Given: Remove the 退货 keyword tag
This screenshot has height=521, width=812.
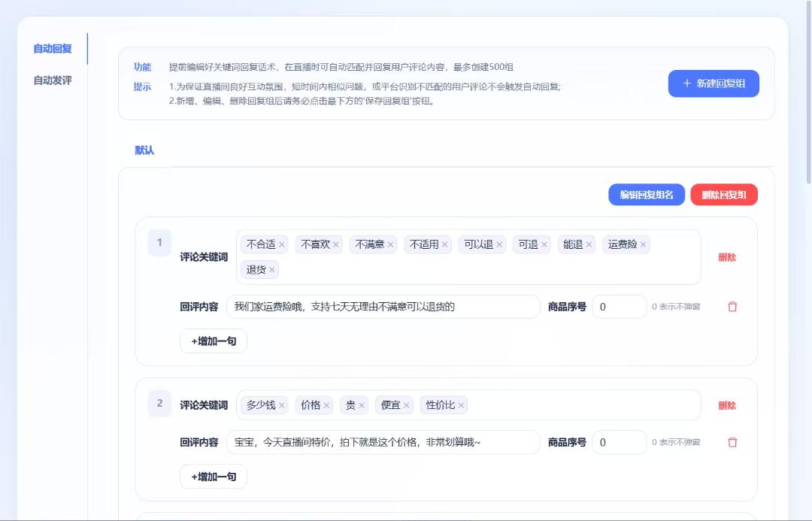Looking at the screenshot, I should pyautogui.click(x=272, y=270).
